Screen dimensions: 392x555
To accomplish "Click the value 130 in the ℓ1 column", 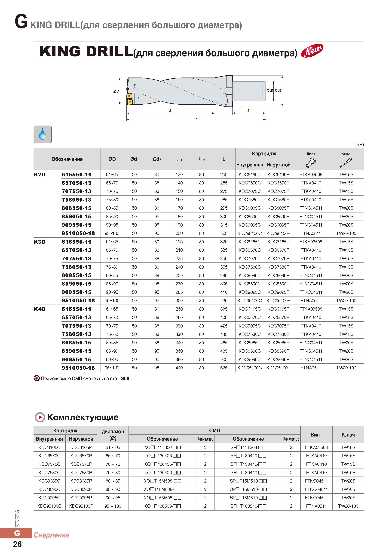I will pos(179,175).
